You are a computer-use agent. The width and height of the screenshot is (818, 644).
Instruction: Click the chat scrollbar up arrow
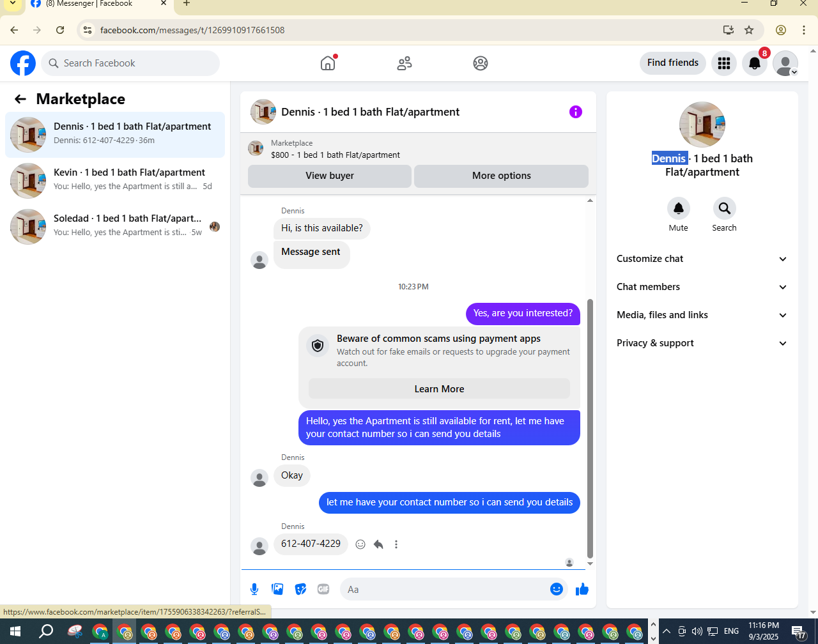pos(590,201)
